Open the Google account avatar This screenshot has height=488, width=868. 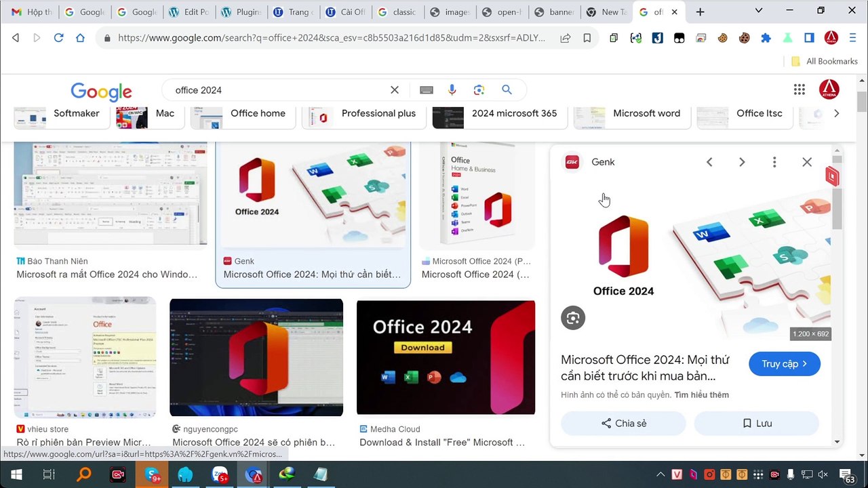(x=829, y=89)
